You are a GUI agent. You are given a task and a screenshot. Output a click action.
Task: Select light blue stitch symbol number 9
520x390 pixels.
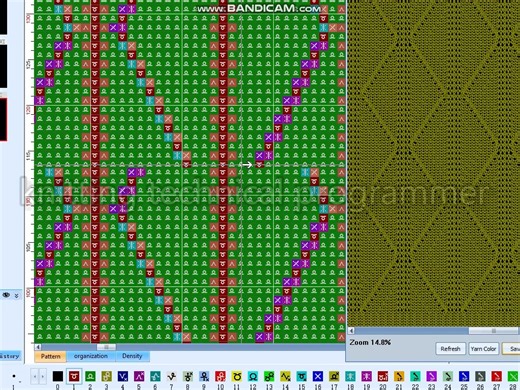pyautogui.click(x=204, y=376)
